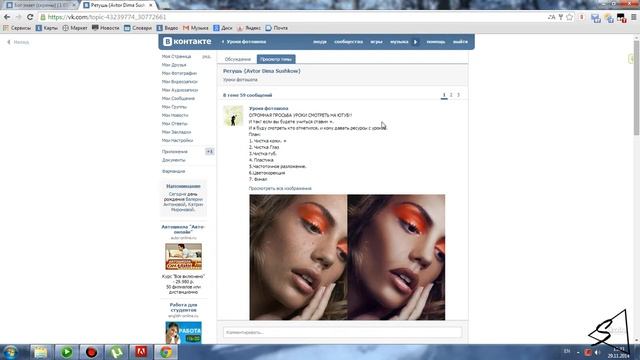This screenshot has width=640, height=360.
Task: Select the Просмотр темы tab
Action: tap(276, 59)
